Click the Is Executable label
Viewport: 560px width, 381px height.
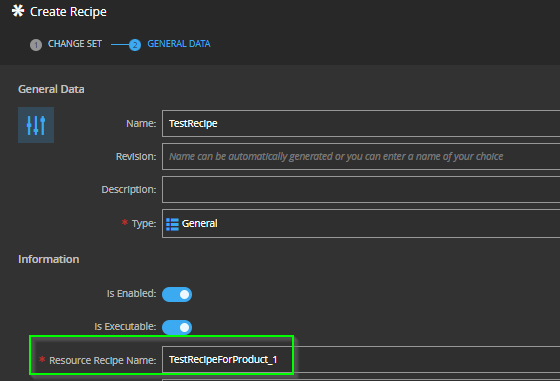click(125, 326)
